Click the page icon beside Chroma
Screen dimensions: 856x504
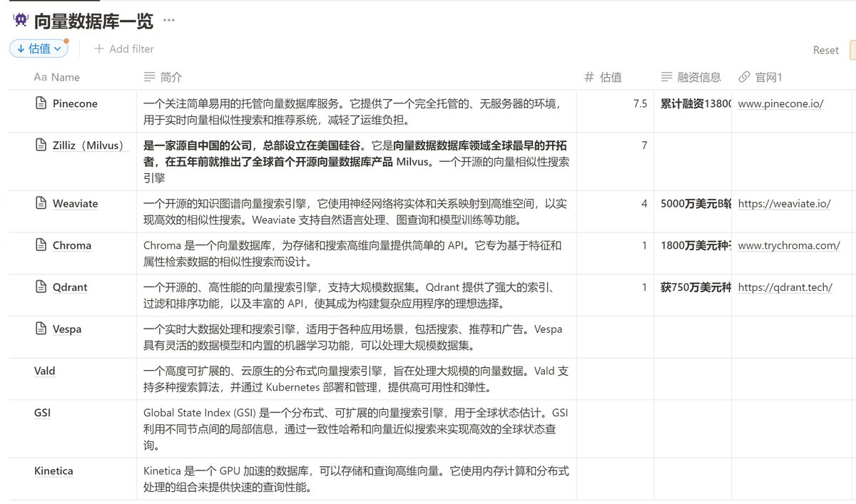[x=41, y=245]
